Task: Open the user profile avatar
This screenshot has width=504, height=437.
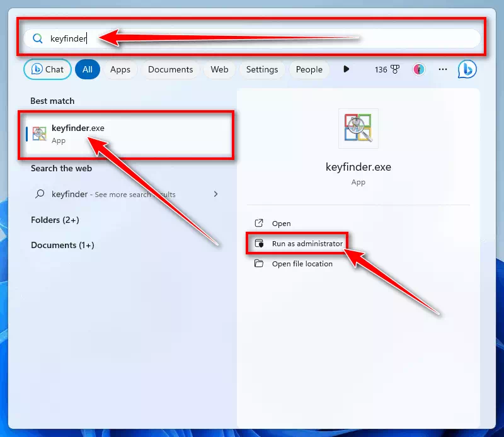Action: pos(419,69)
